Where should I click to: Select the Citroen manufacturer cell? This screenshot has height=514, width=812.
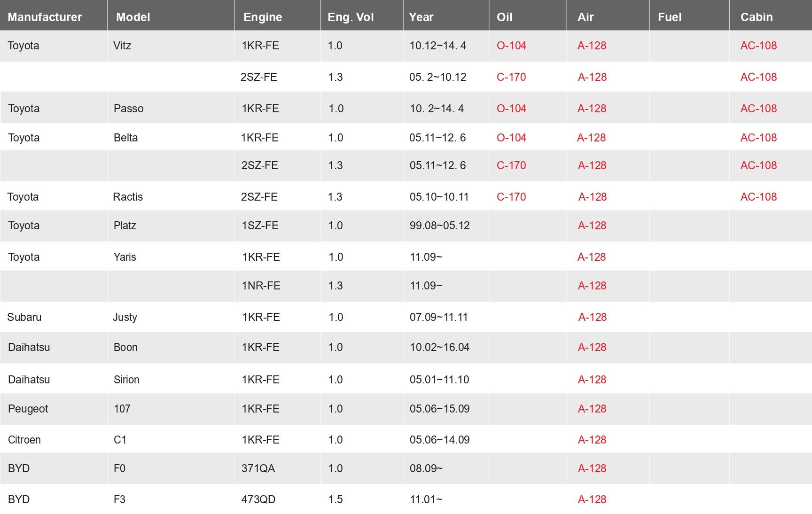[x=24, y=440]
